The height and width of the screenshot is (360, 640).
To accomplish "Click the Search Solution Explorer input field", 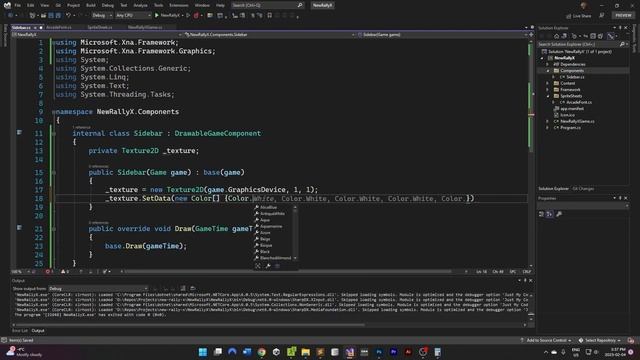I will tap(578, 44).
